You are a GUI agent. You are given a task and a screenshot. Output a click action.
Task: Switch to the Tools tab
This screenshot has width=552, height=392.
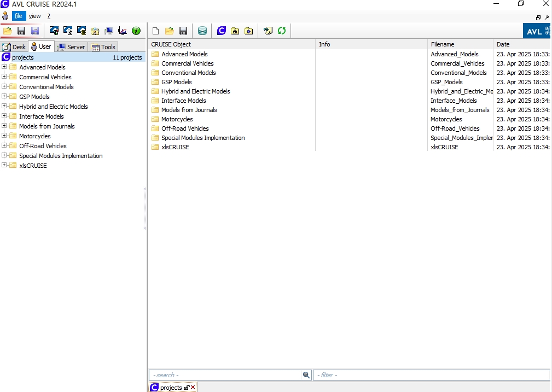pos(103,47)
